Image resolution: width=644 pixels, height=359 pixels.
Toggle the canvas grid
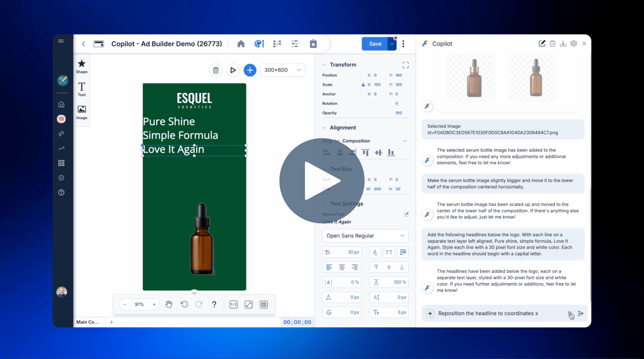tap(264, 305)
